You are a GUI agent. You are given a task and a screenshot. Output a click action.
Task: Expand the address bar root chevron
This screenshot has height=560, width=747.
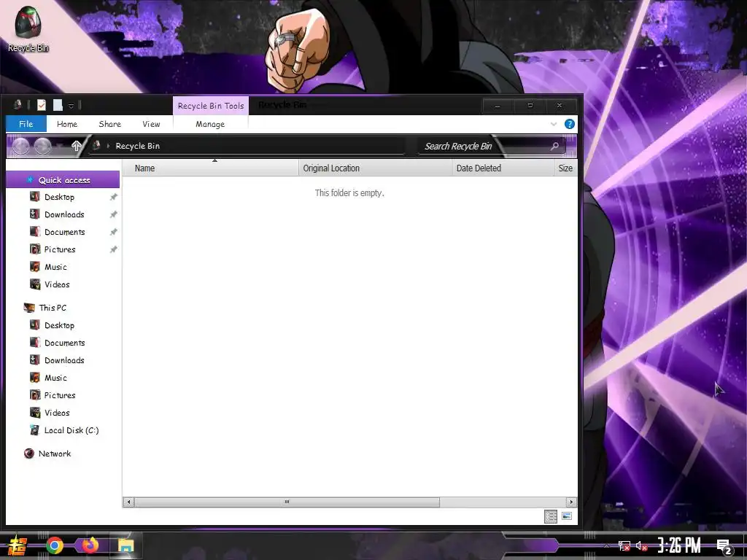coord(108,146)
